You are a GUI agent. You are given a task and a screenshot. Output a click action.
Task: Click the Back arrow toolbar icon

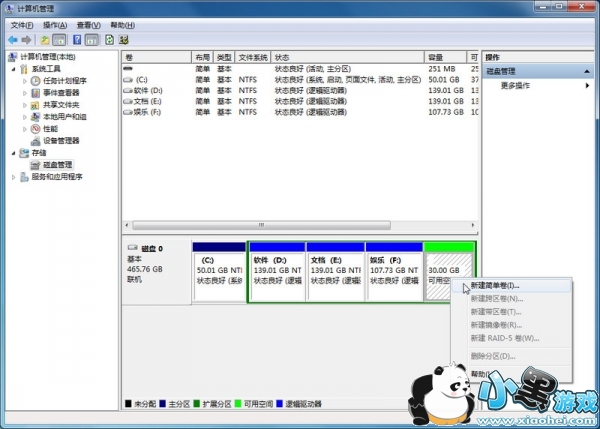pos(13,40)
